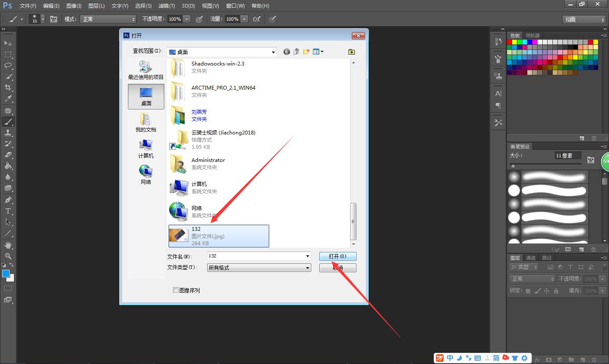Open Layers panel blend mode 正常 dropdown
This screenshot has width=609, height=364.
tap(532, 279)
